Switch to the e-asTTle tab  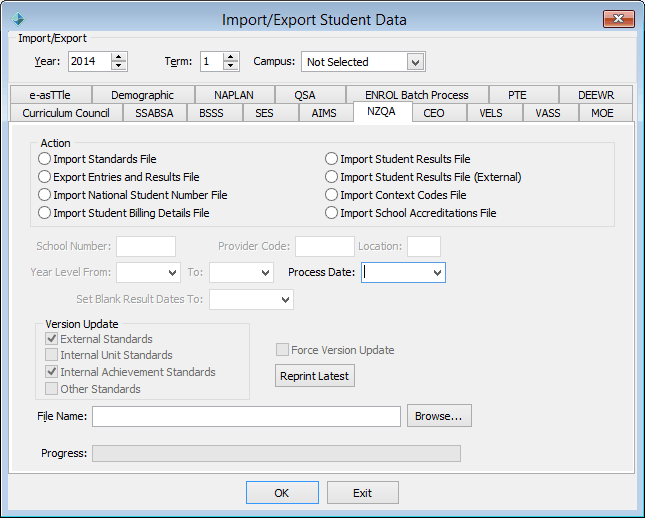[x=50, y=95]
